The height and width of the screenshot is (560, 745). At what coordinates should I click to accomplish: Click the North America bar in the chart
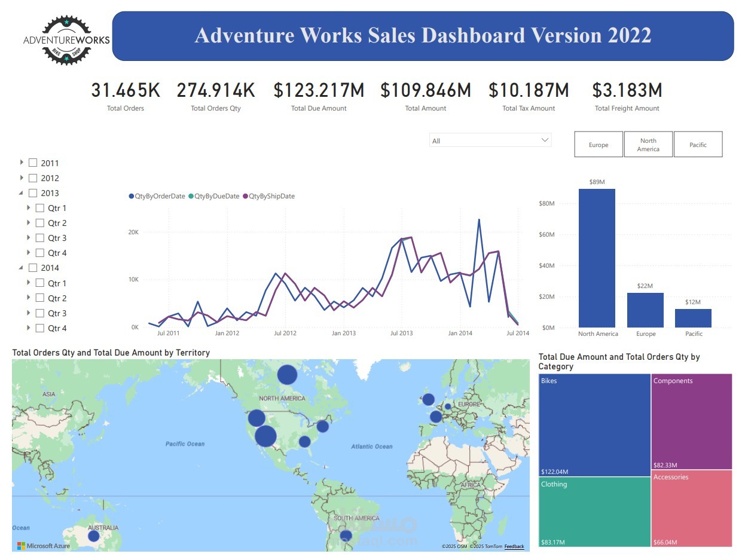(x=596, y=257)
